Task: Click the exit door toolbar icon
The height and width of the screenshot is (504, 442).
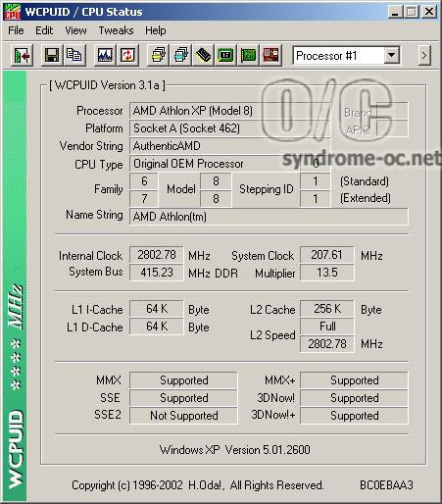Action: coord(23,56)
